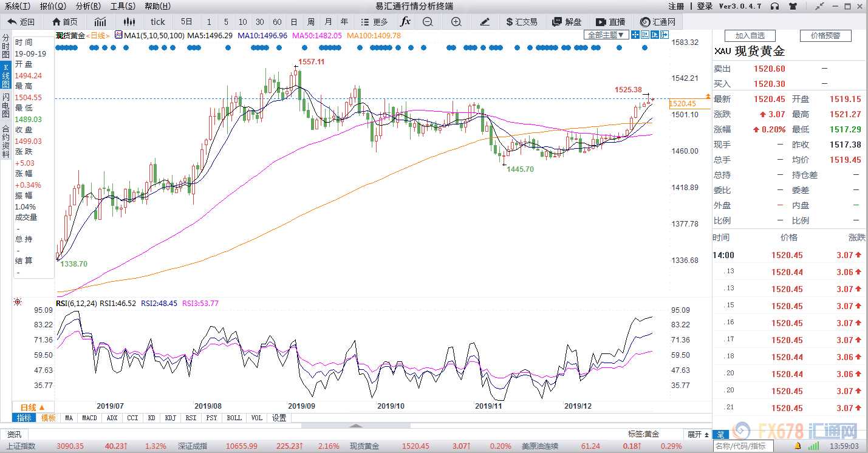
Task: Select the tick timeframe
Action: coord(158,22)
